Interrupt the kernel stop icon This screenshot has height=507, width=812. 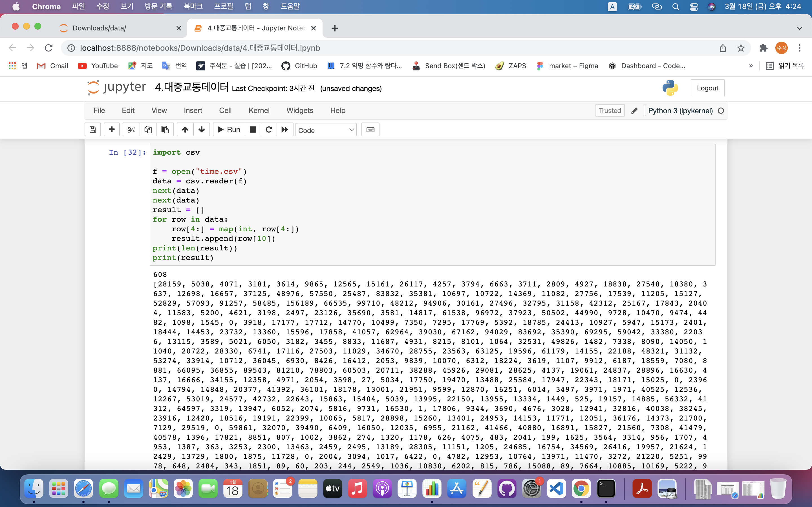[253, 130]
